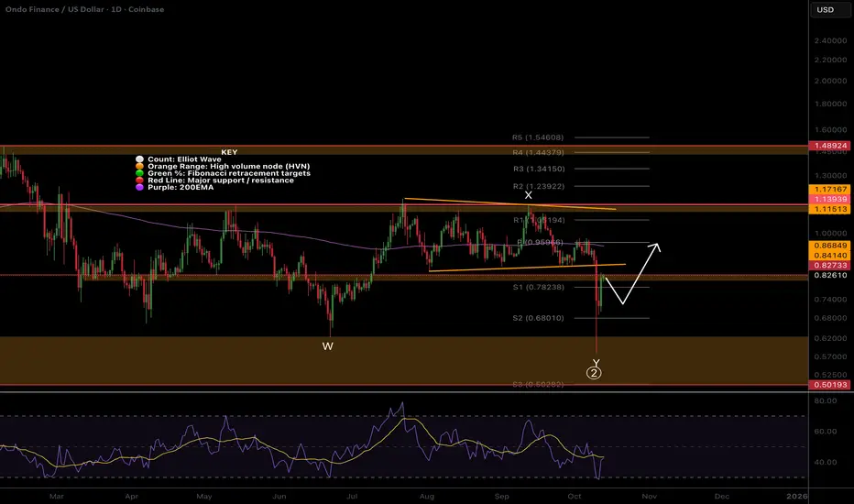This screenshot has width=854, height=504.
Task: Click the green legend dot for Fibonacci retracement targets
Action: [x=139, y=173]
